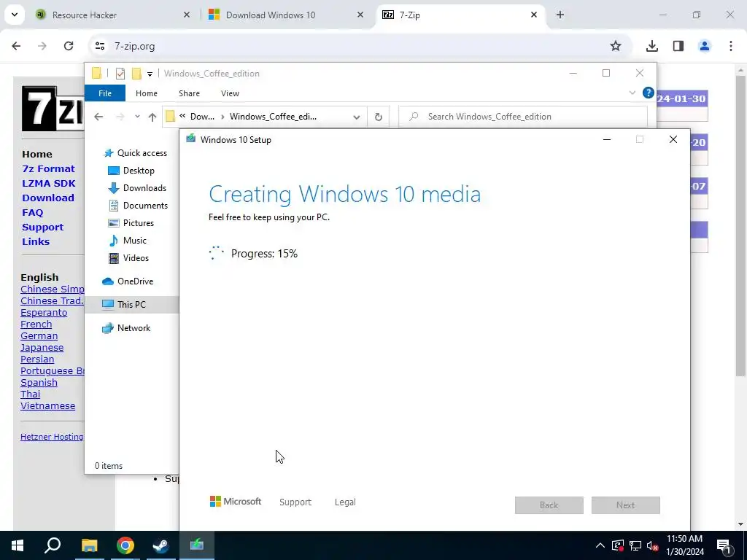
Task: Open Chrome tab search dropdown
Action: coord(15,15)
